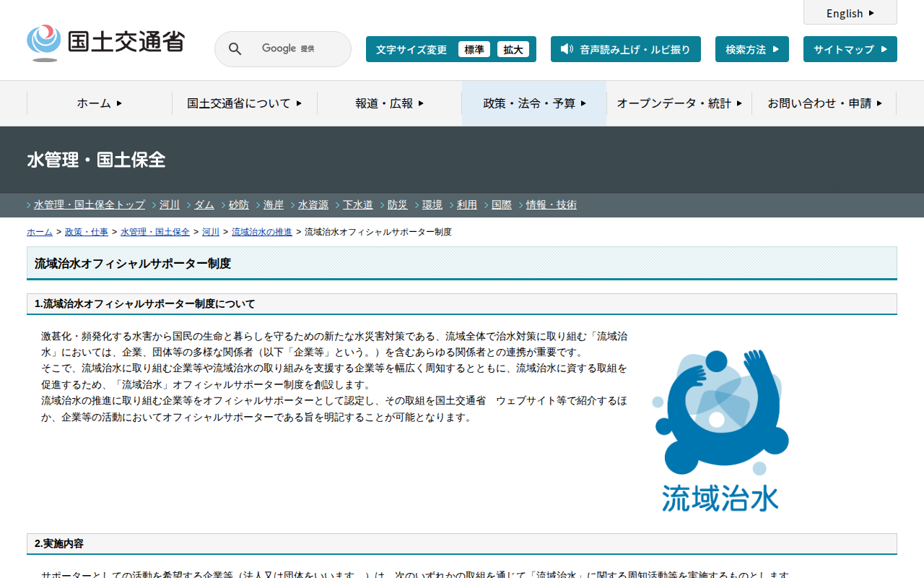Open the 検索方法 help button

(x=751, y=50)
